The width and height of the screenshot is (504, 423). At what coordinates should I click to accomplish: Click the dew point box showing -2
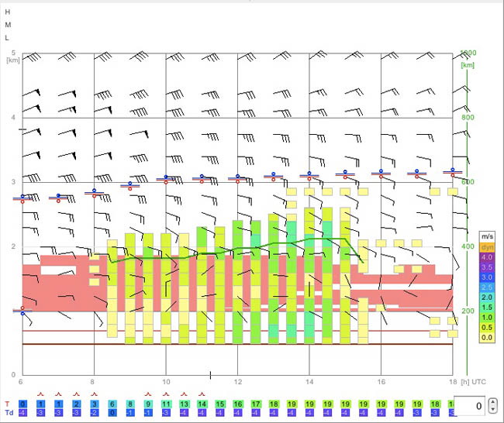pos(94,412)
